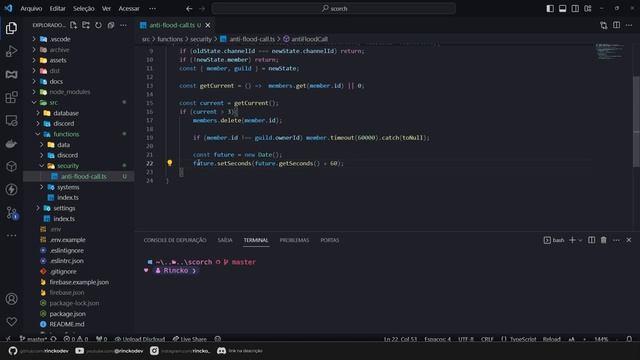Open the Editar menu
640x360 pixels.
pyautogui.click(x=58, y=9)
